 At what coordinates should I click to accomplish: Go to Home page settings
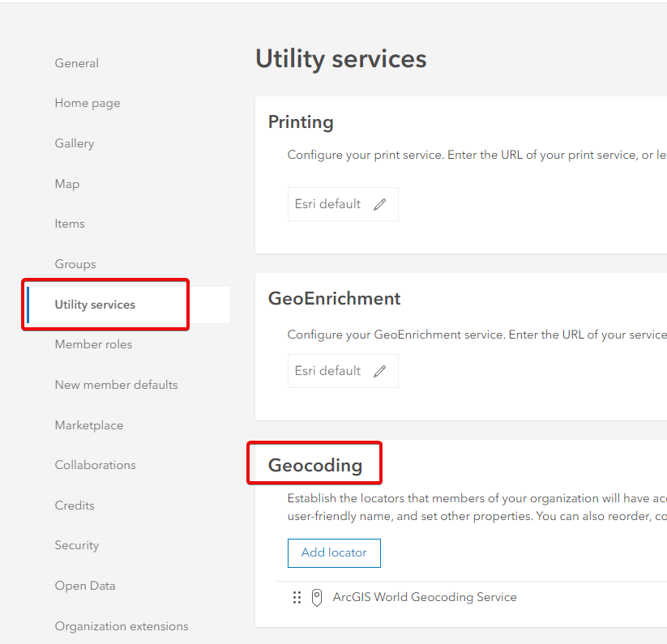pyautogui.click(x=88, y=104)
